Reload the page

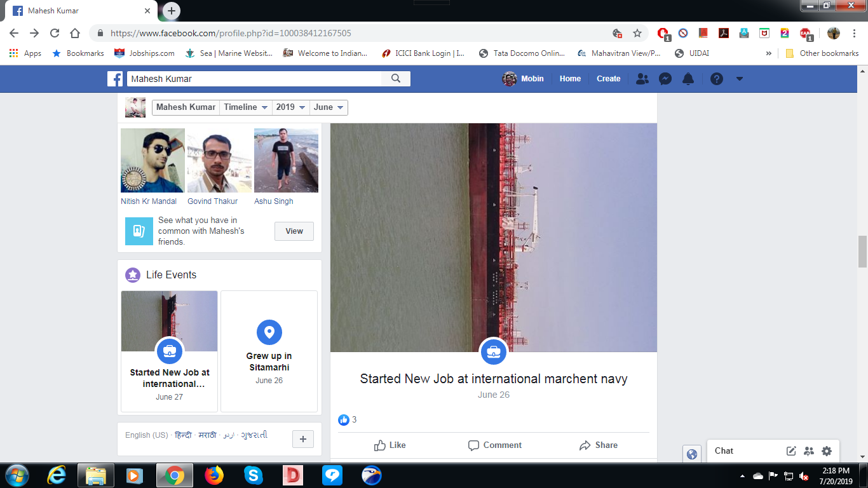[x=55, y=33]
